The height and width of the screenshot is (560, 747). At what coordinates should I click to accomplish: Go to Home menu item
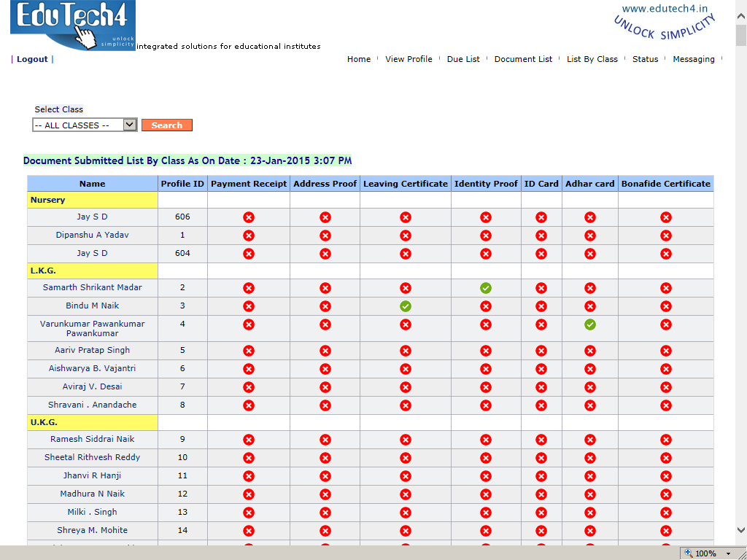point(359,59)
